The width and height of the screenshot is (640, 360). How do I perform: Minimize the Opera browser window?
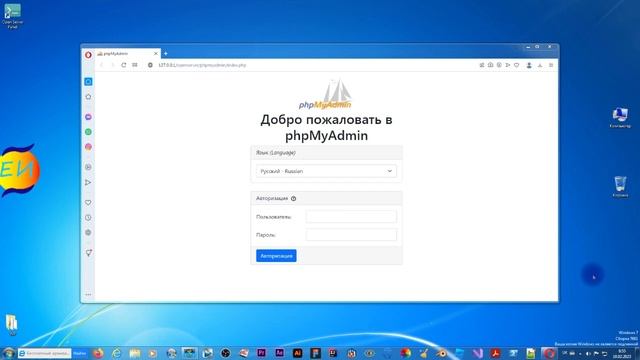pos(528,47)
